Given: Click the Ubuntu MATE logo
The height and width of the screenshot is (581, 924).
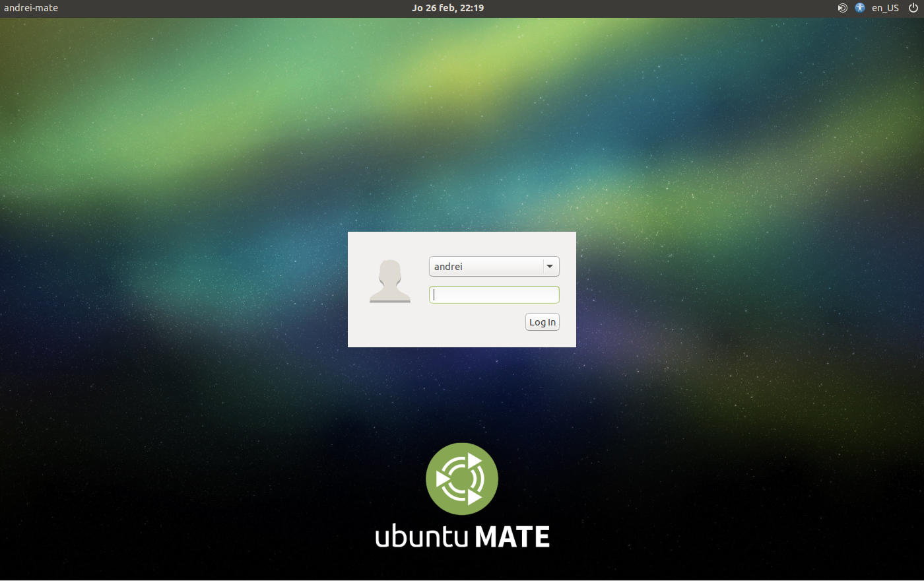Looking at the screenshot, I should [462, 479].
